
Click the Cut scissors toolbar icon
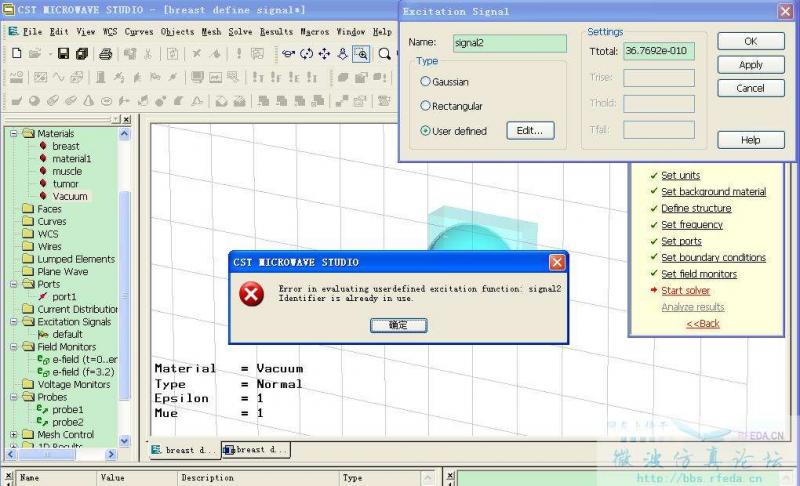[148, 54]
